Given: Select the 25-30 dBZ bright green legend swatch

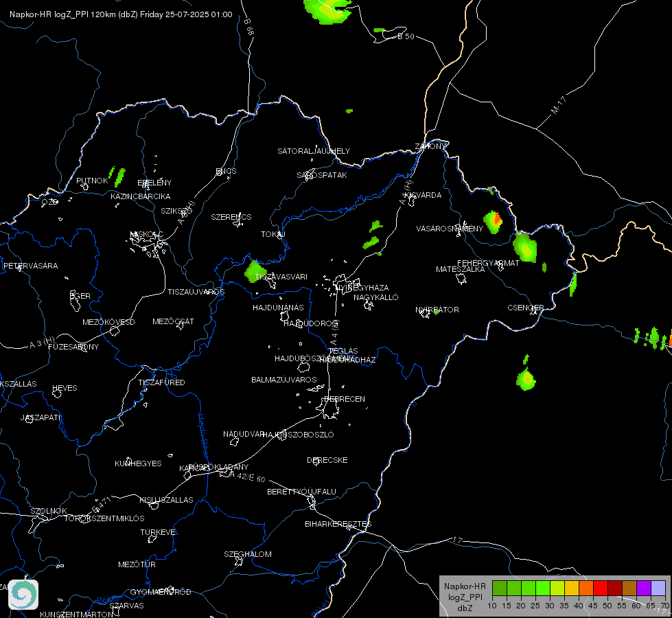Looking at the screenshot, I should pos(543,588).
